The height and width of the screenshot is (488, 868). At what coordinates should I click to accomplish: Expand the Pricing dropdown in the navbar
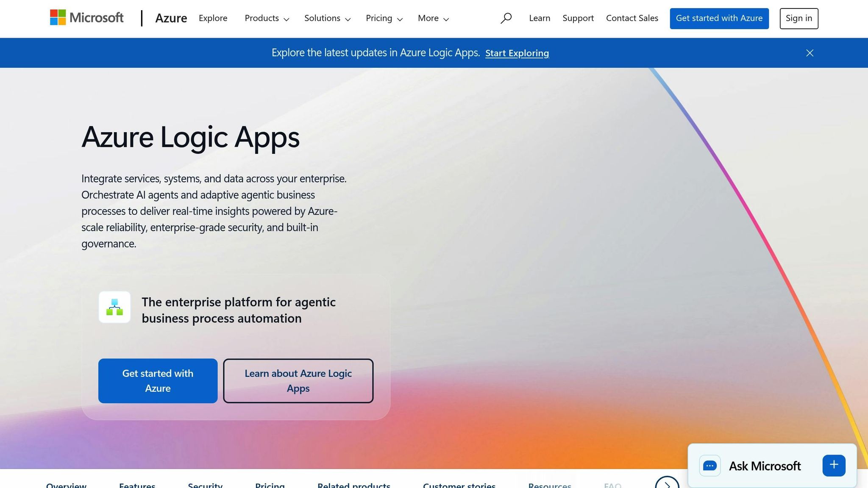pos(384,18)
